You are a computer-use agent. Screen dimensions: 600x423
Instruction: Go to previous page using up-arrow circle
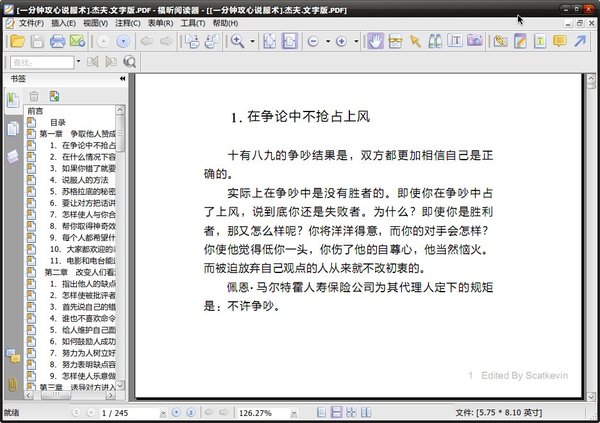103,41
